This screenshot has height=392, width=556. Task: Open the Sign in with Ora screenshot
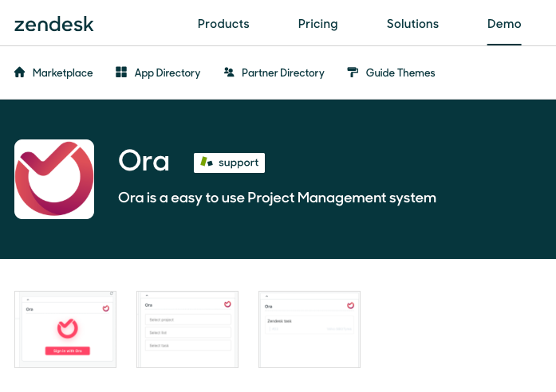click(65, 329)
